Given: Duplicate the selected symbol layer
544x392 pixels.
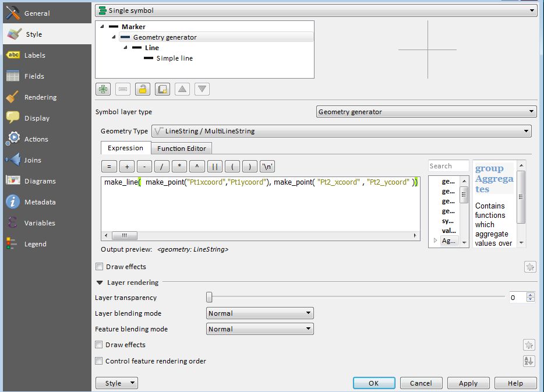Looking at the screenshot, I should click(x=163, y=89).
